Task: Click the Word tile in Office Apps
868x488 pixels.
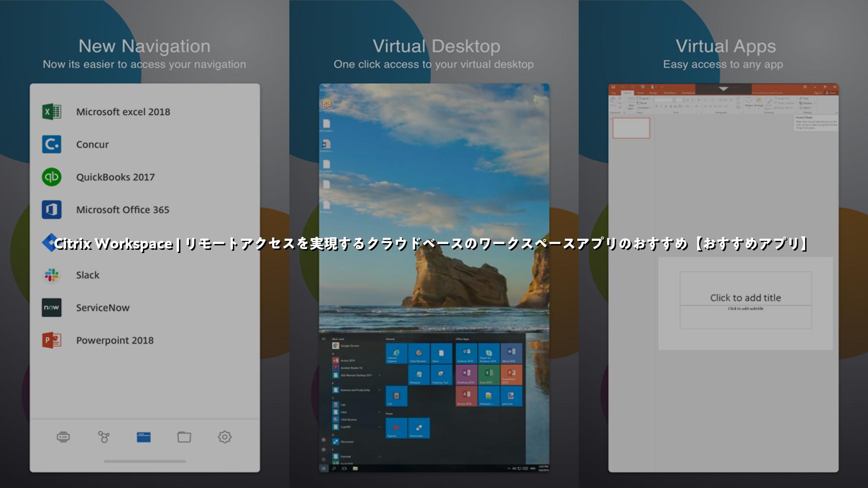Action: pyautogui.click(x=511, y=353)
